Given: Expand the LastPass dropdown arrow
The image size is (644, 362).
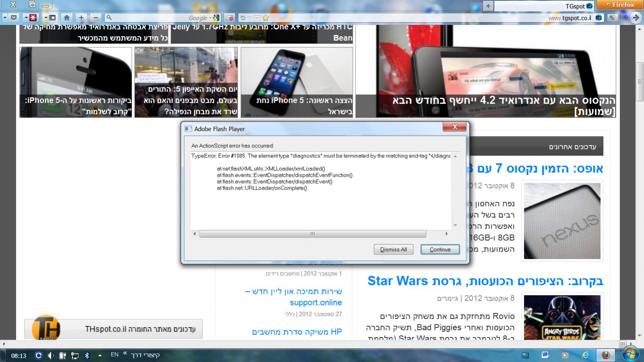Looking at the screenshot, I should click(x=26, y=18).
